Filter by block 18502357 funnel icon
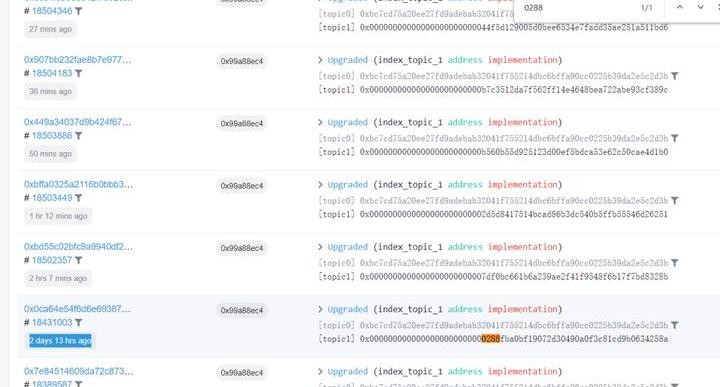Screen dimensions: 720x387 tap(79, 260)
